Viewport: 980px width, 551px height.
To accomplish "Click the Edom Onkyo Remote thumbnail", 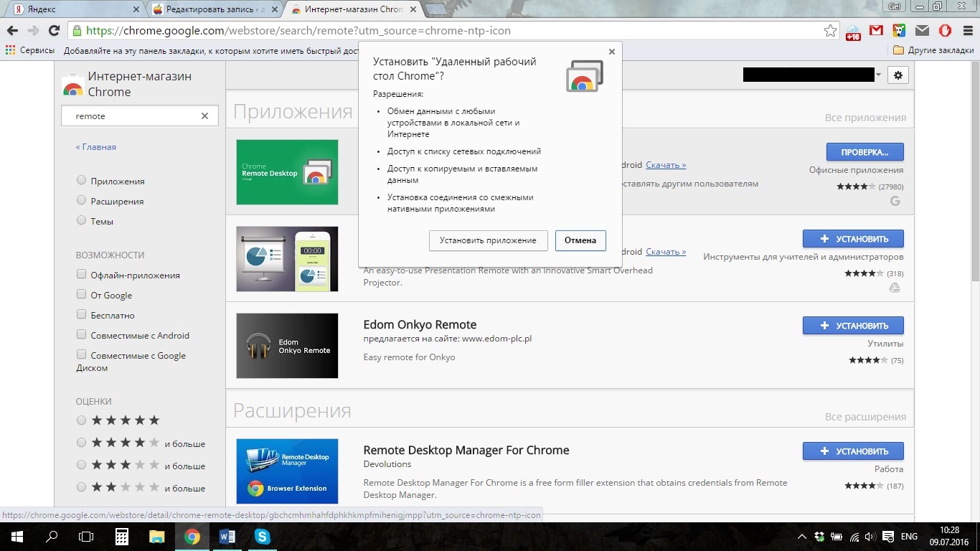I will point(287,346).
